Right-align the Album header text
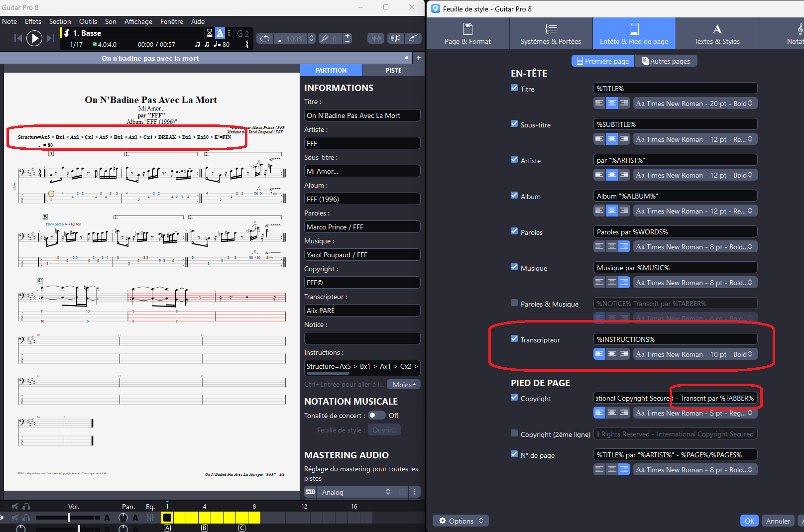This screenshot has height=532, width=804. 624,211
